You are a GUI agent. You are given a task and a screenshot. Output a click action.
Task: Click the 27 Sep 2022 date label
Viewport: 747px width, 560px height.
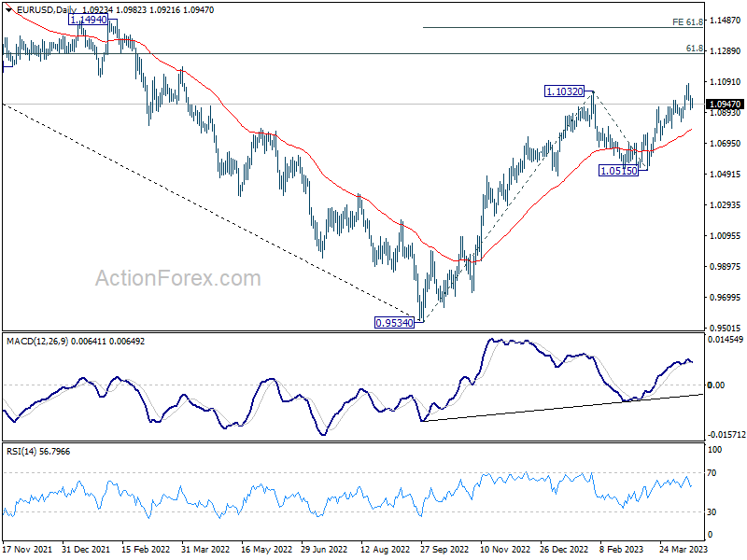[444, 549]
